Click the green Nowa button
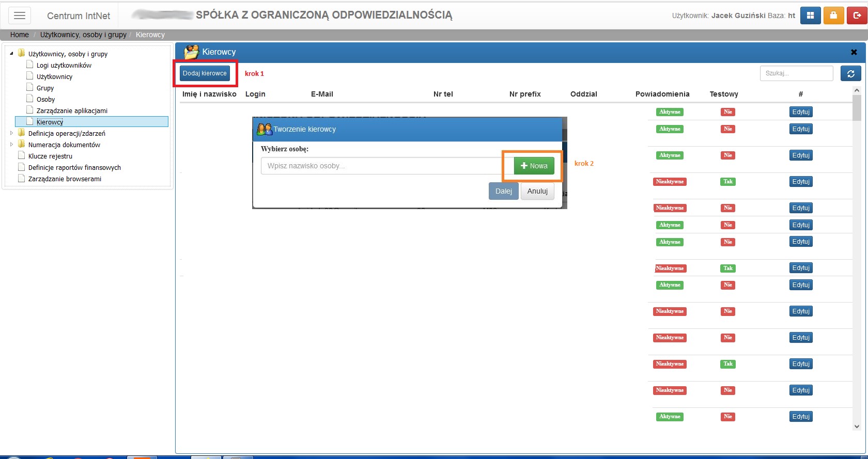The width and height of the screenshot is (868, 459). pyautogui.click(x=534, y=166)
